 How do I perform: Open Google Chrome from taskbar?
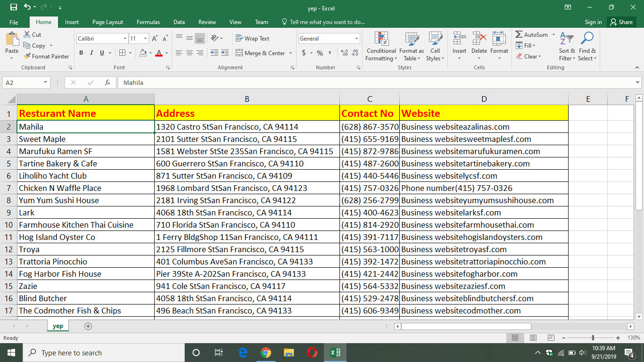[x=265, y=353]
